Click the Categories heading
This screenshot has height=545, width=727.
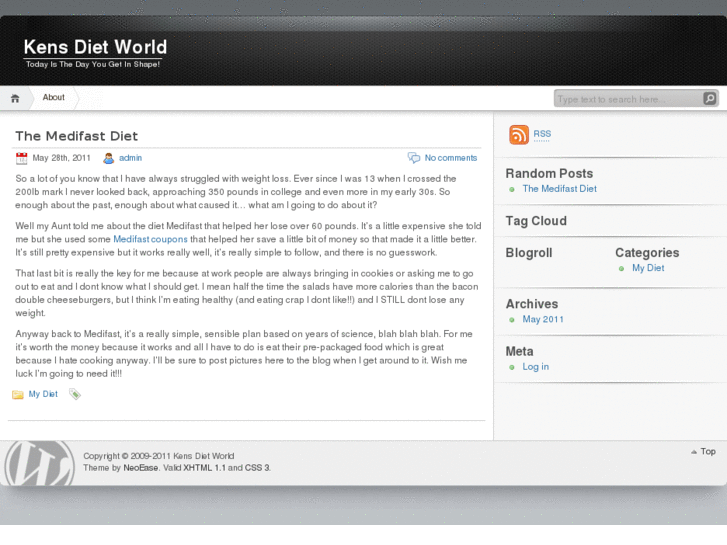647,253
